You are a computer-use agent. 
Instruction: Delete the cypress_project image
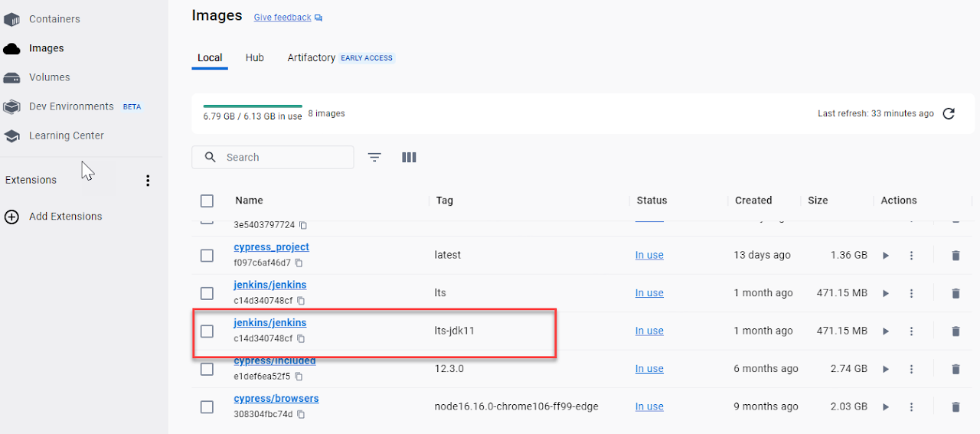click(x=955, y=256)
